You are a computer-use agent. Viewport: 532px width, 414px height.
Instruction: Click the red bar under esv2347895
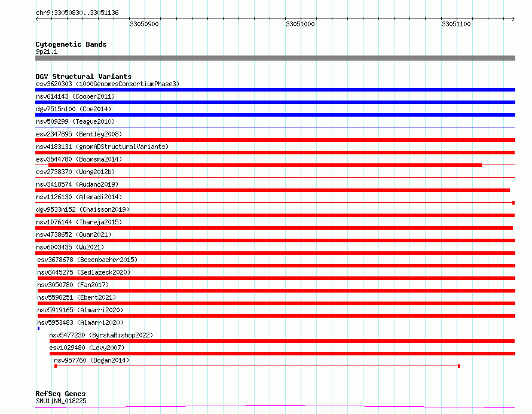pos(275,140)
